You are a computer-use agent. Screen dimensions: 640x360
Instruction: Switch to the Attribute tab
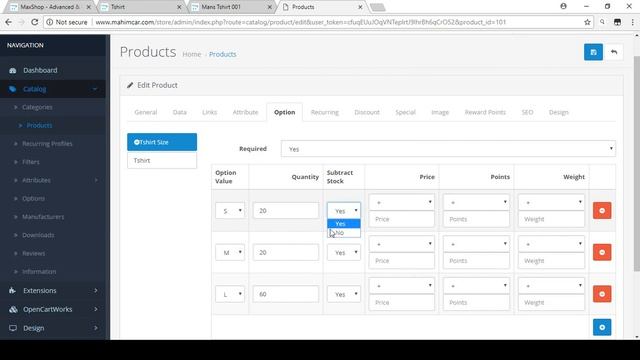(245, 112)
